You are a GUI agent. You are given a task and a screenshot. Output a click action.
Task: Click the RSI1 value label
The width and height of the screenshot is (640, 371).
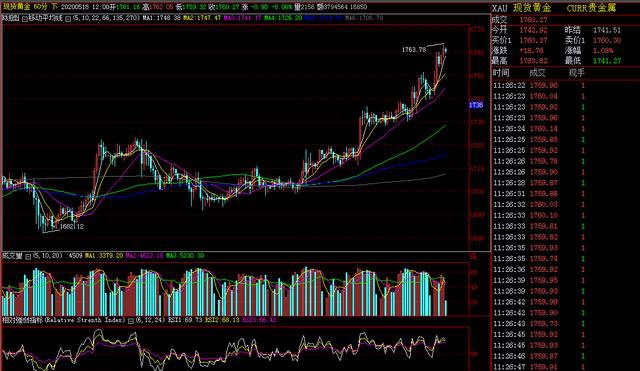pos(185,320)
